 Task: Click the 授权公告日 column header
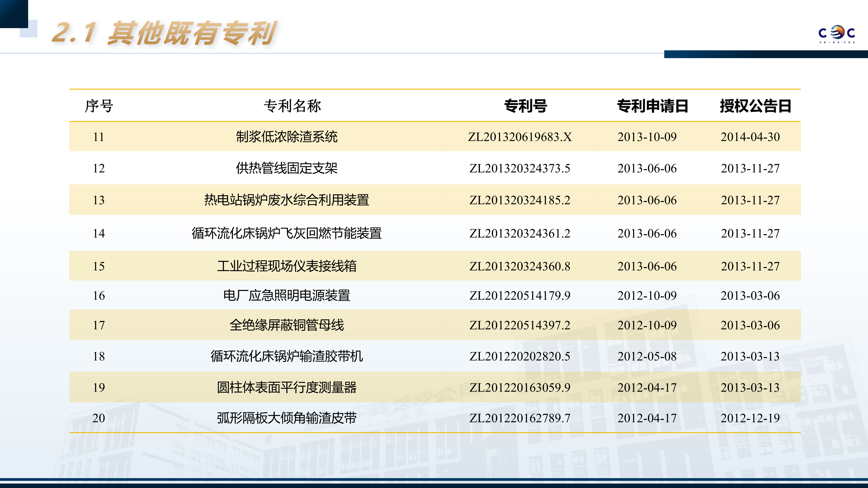[x=755, y=106]
